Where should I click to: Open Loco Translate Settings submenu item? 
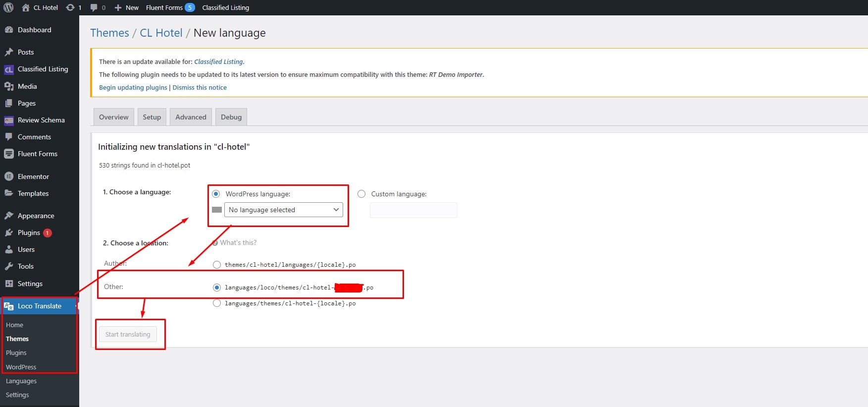tap(17, 395)
